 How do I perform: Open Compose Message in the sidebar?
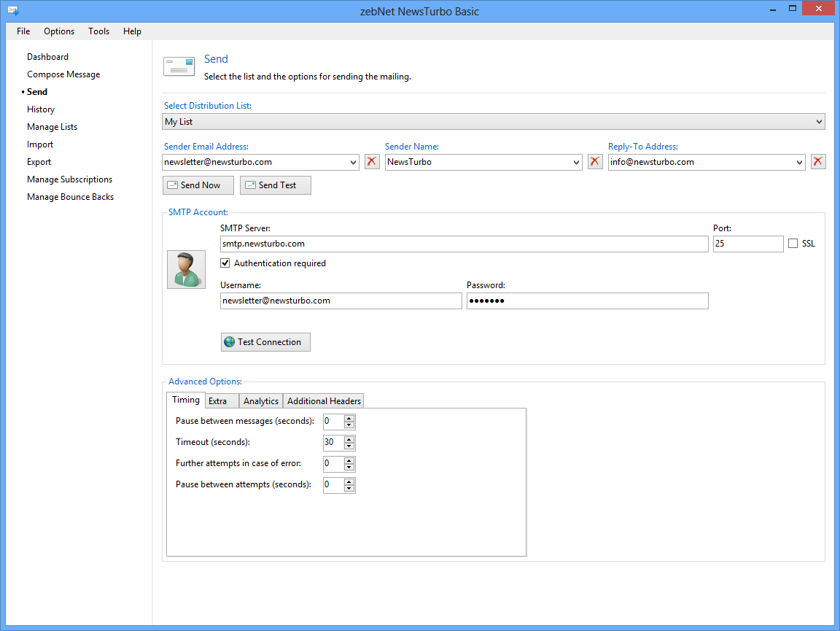pos(63,74)
